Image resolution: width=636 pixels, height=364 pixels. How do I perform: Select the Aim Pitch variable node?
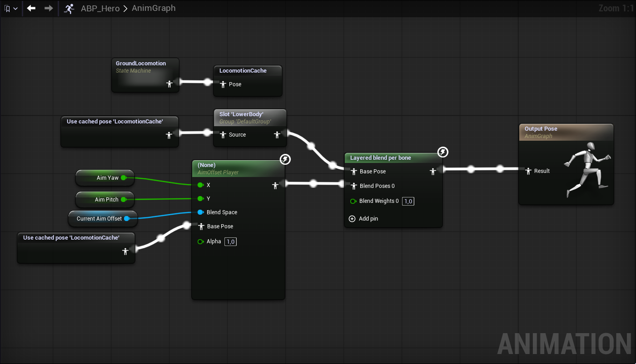click(104, 199)
